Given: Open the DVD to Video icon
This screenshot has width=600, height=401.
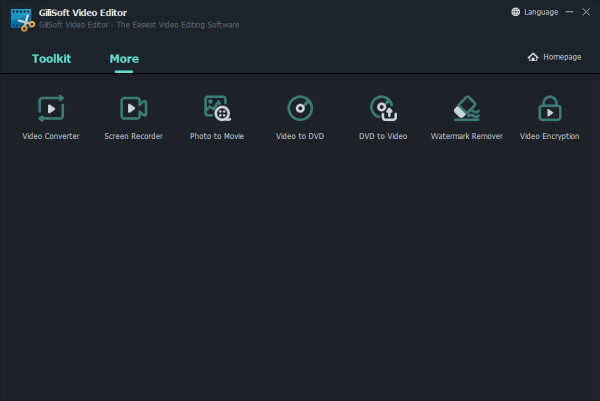Looking at the screenshot, I should (x=383, y=108).
